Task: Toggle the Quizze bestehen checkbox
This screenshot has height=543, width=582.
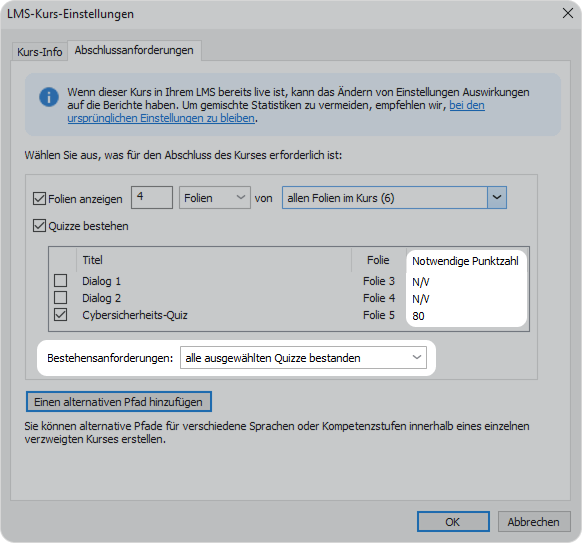Action: (39, 226)
